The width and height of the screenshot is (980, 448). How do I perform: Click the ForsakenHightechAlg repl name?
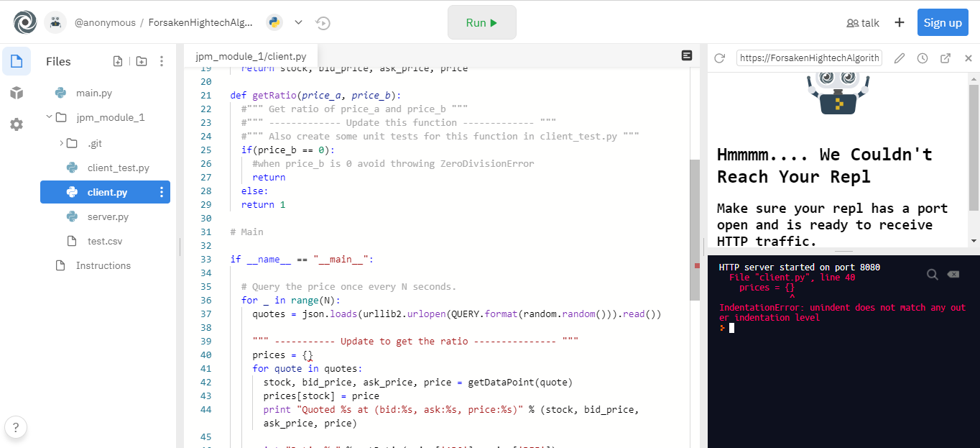pos(200,22)
